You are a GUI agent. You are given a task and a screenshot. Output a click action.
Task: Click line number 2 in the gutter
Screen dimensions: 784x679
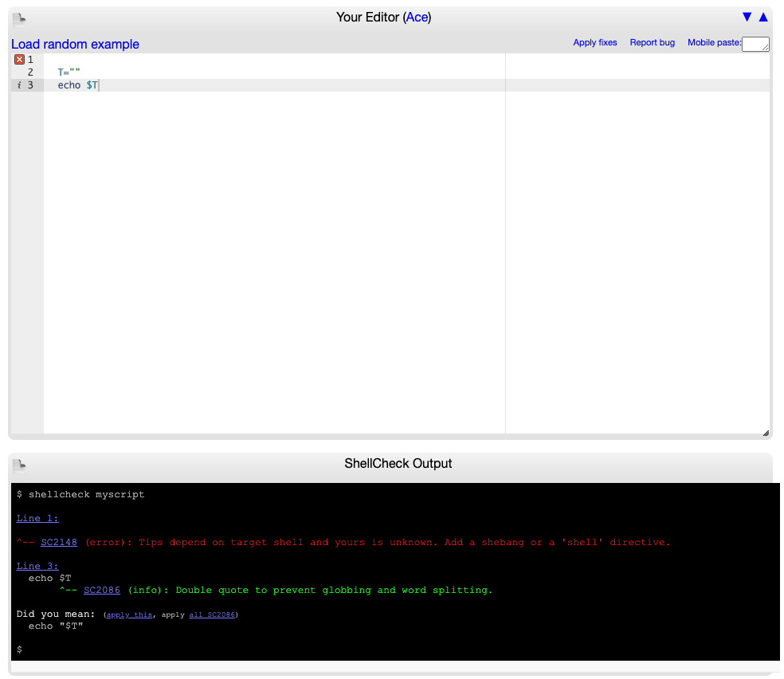pyautogui.click(x=29, y=72)
